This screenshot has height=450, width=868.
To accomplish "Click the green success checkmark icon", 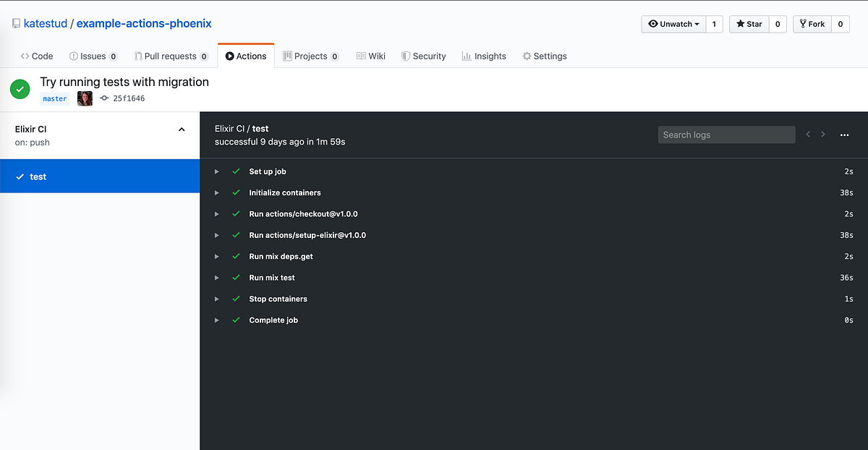I will coord(20,89).
